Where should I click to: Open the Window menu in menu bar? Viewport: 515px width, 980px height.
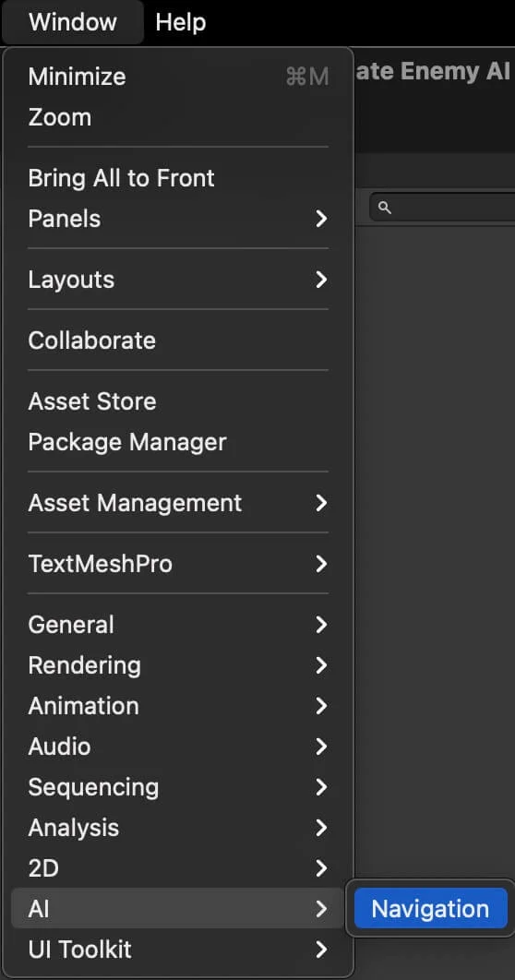[x=73, y=22]
